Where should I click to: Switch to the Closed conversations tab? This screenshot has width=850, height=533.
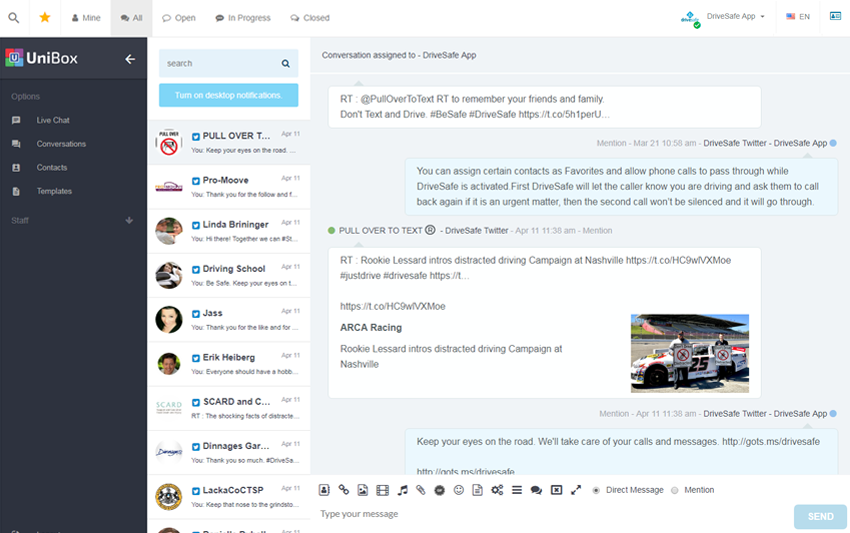[310, 18]
